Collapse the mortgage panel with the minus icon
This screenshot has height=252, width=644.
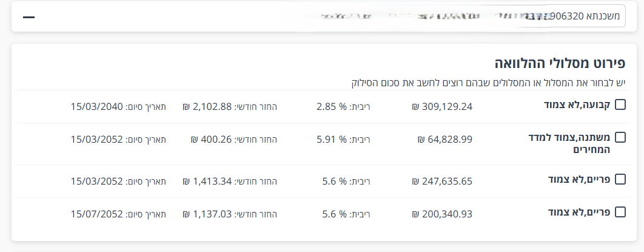(x=29, y=16)
